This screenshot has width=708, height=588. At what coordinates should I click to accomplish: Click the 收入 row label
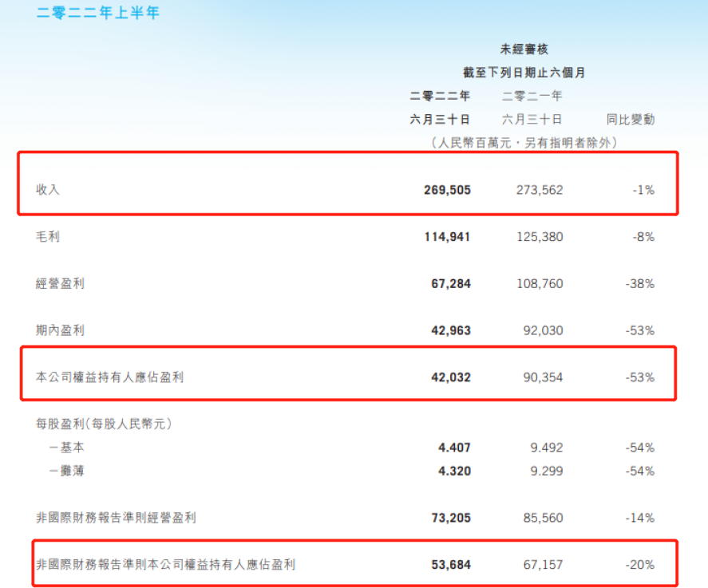(47, 190)
